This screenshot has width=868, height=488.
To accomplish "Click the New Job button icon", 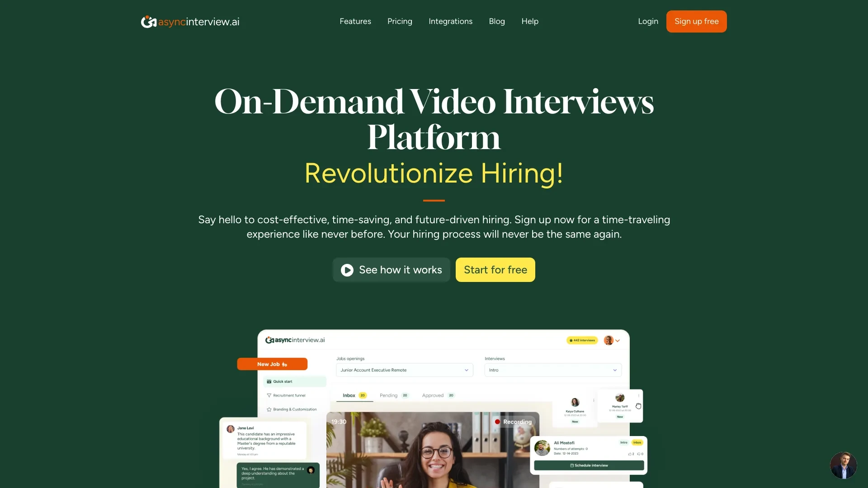I will [286, 364].
